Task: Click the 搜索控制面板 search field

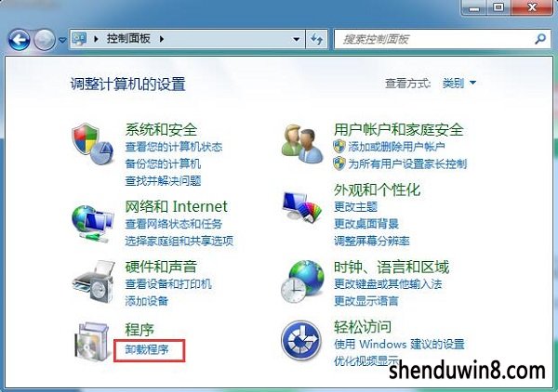Action: coord(434,39)
